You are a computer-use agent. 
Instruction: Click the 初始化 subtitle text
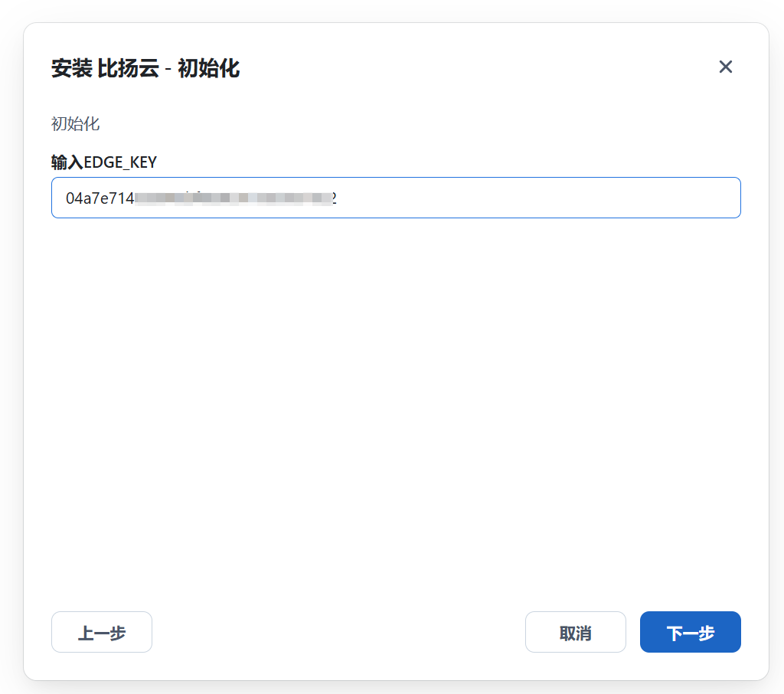click(x=76, y=123)
